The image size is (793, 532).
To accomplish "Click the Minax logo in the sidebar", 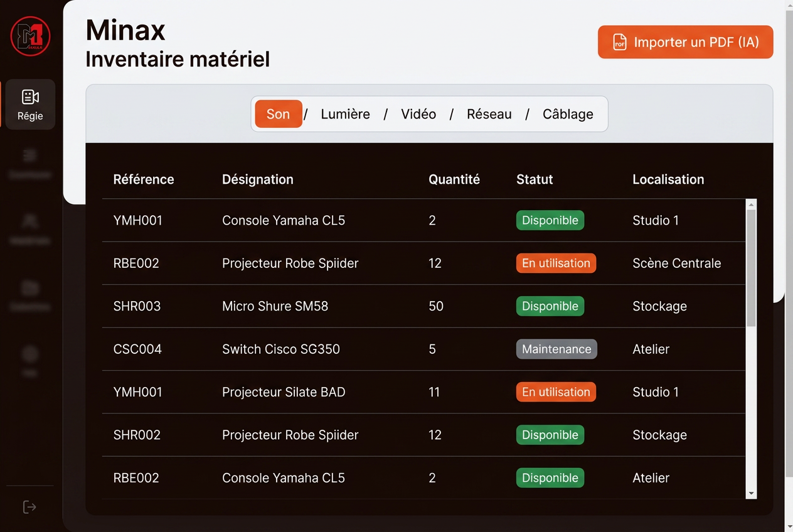I will coord(30,36).
